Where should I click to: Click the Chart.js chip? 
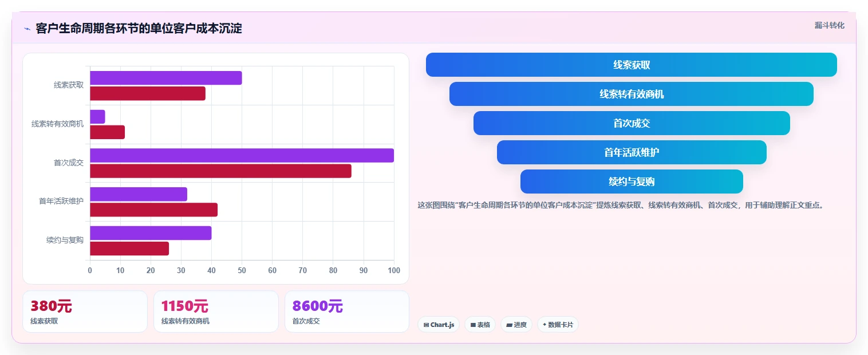(439, 325)
